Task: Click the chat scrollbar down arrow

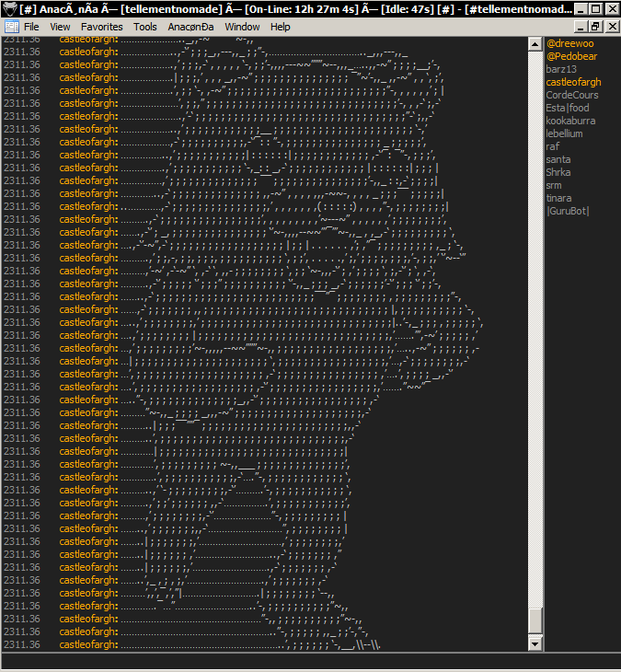Action: pos(535,644)
